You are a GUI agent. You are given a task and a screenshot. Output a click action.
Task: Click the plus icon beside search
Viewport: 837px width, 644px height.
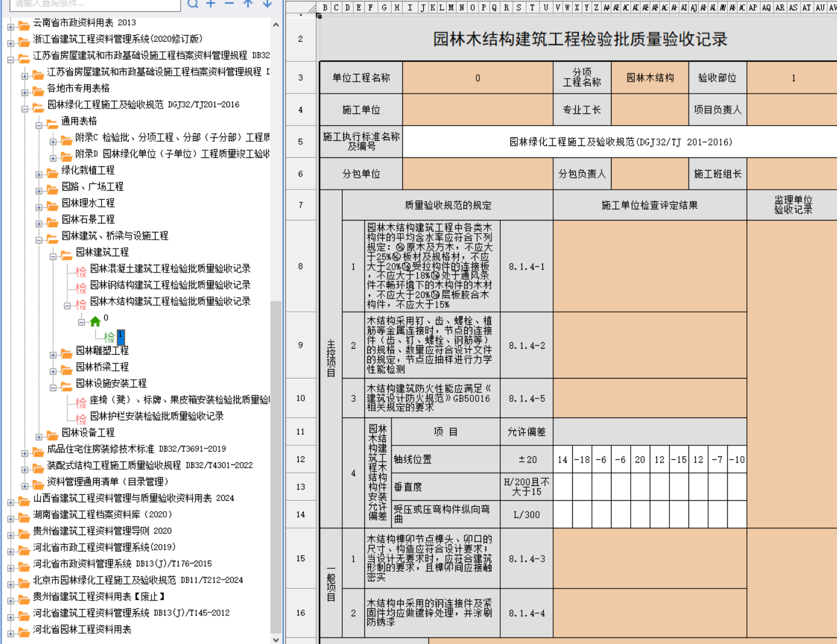tap(211, 4)
